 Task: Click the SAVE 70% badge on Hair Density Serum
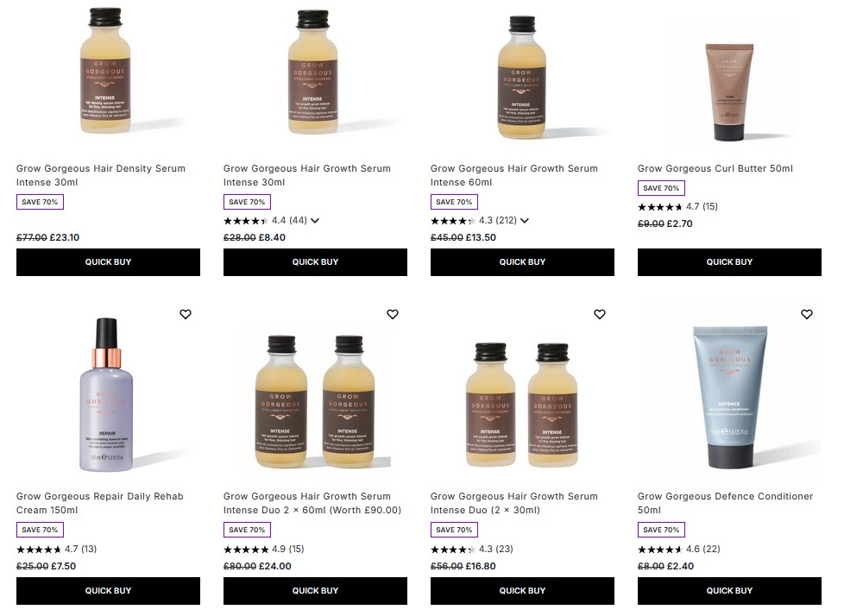40,202
